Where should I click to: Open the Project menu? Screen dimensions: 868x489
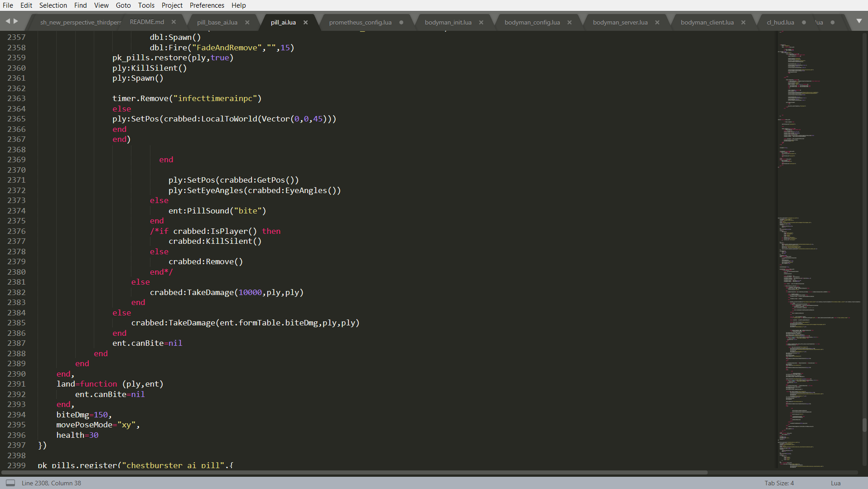[x=172, y=5]
